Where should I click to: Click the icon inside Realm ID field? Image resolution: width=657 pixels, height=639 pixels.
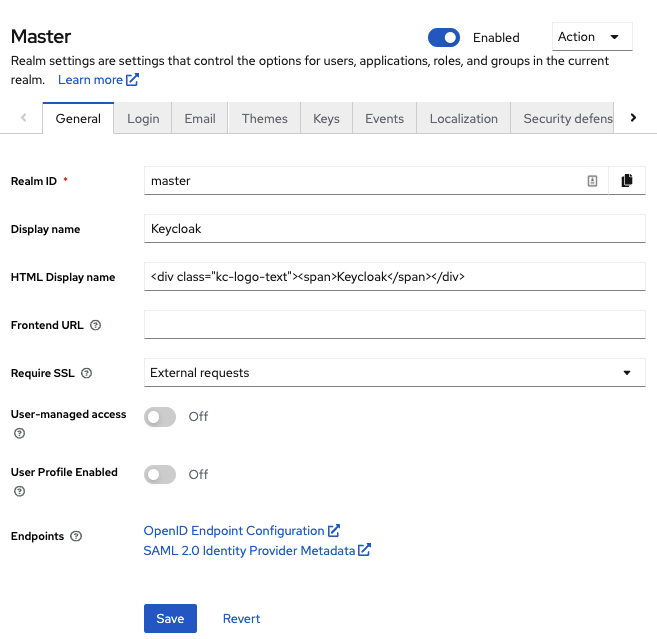[x=592, y=181]
